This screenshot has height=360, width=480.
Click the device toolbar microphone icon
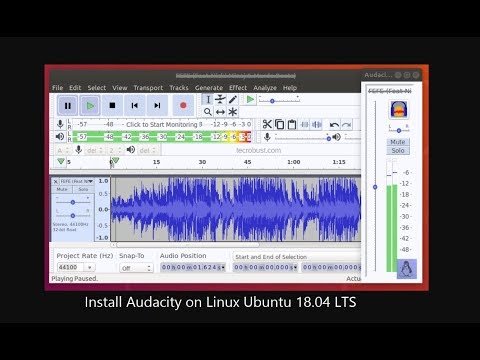[x=79, y=150]
